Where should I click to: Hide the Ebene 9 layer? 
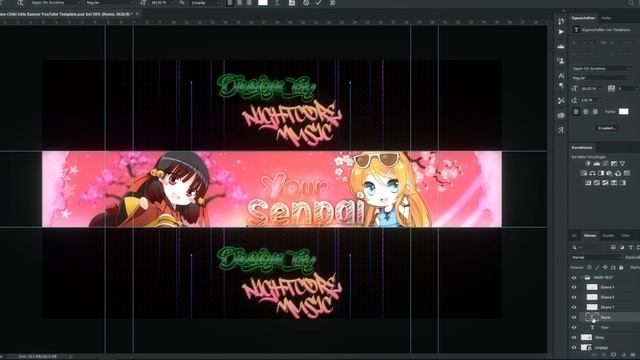573,287
